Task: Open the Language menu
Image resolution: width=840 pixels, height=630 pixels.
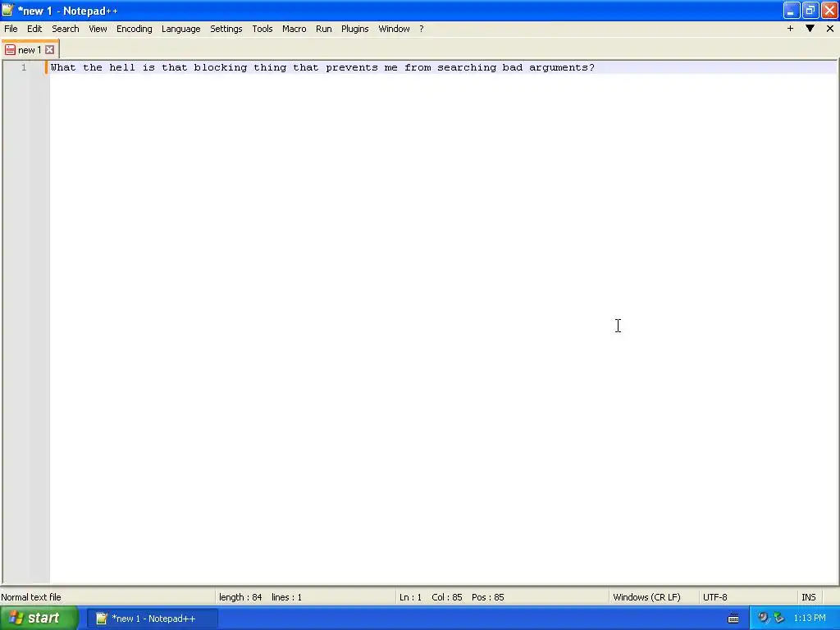Action: click(180, 29)
